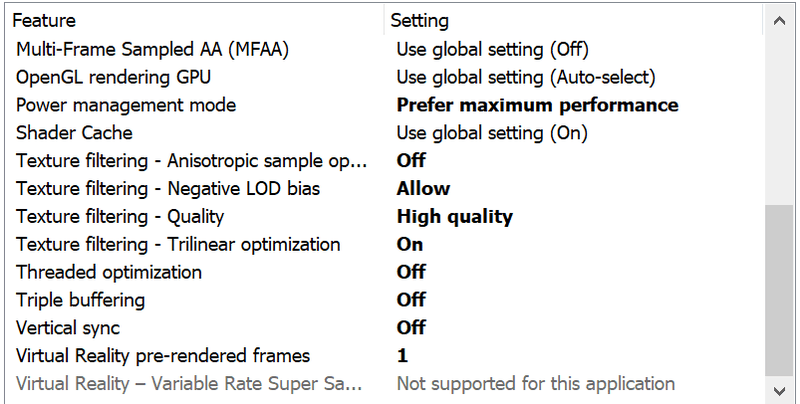Select the Threaded optimization feature
Image resolution: width=800 pixels, height=404 pixels.
109,272
